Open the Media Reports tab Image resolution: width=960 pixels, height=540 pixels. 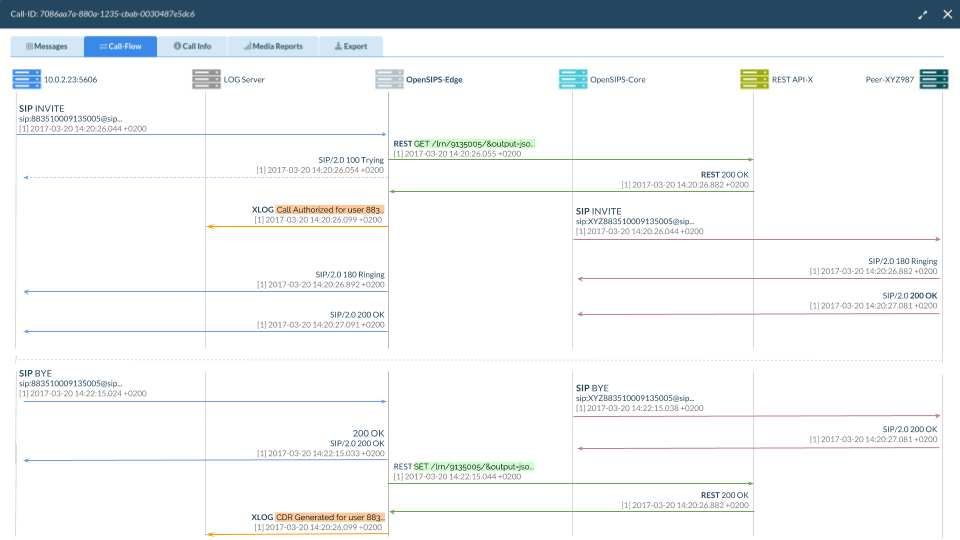272,46
